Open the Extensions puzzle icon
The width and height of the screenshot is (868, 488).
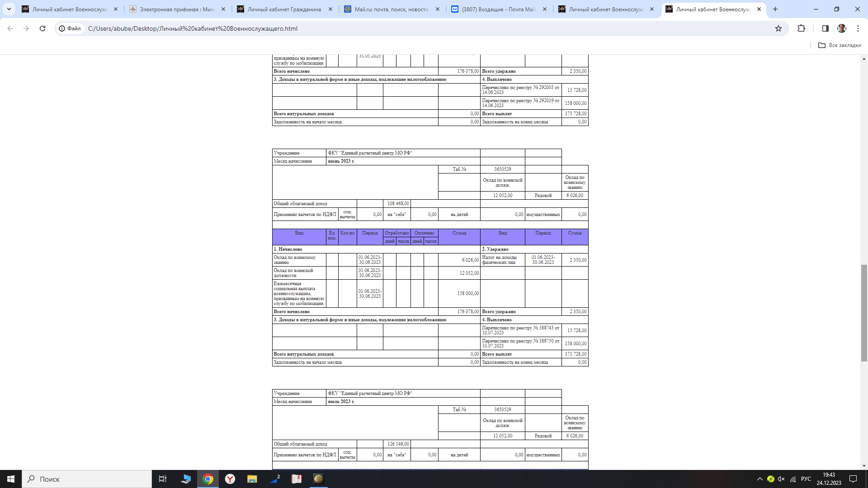(x=801, y=28)
